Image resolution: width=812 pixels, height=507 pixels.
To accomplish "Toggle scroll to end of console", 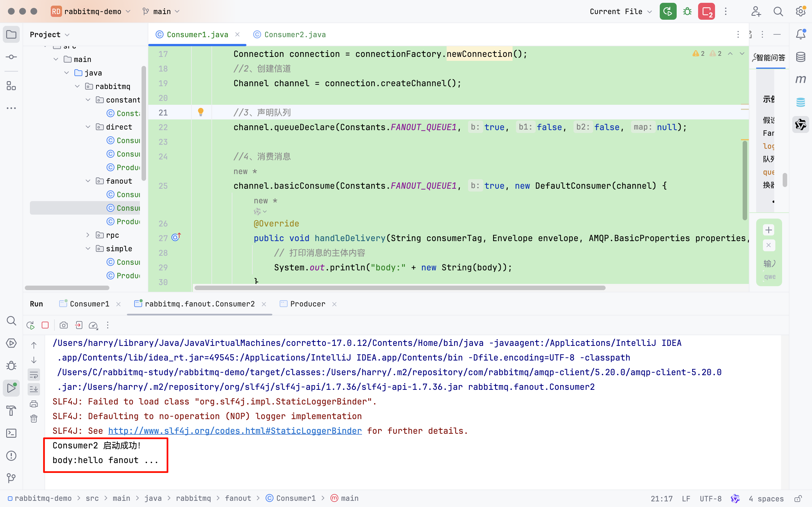I will [34, 389].
